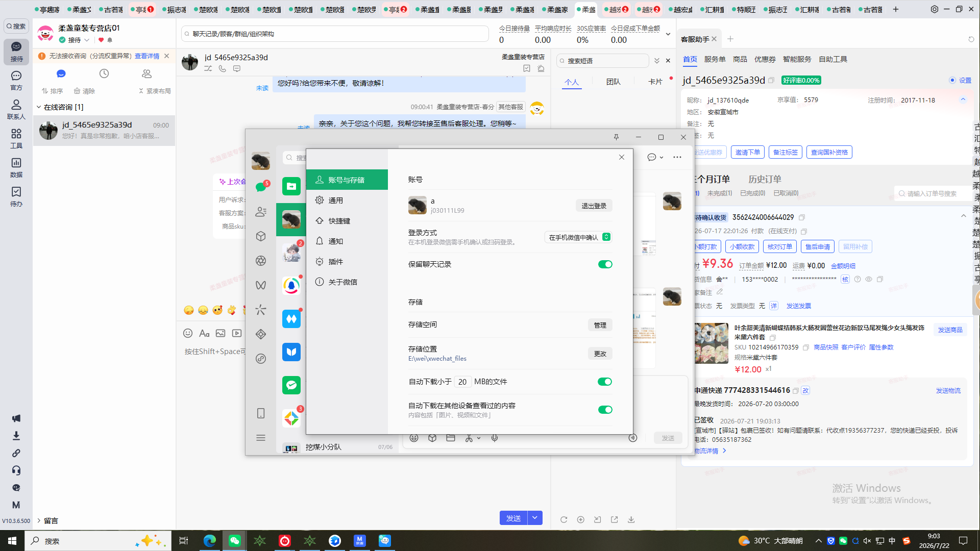Select jd_5465e9325a39d conversation in list

click(105, 130)
